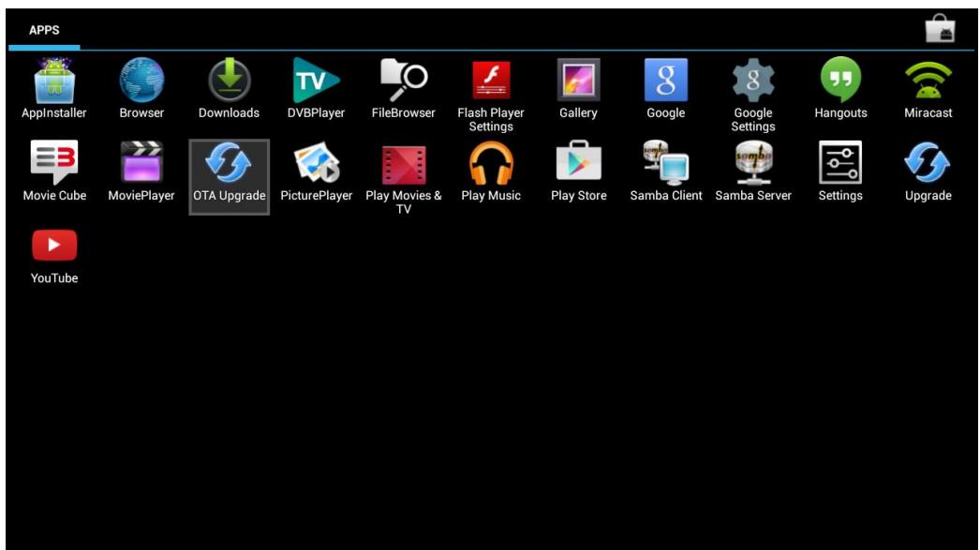Open MoviePlayer clapperboard icon

pos(141,162)
